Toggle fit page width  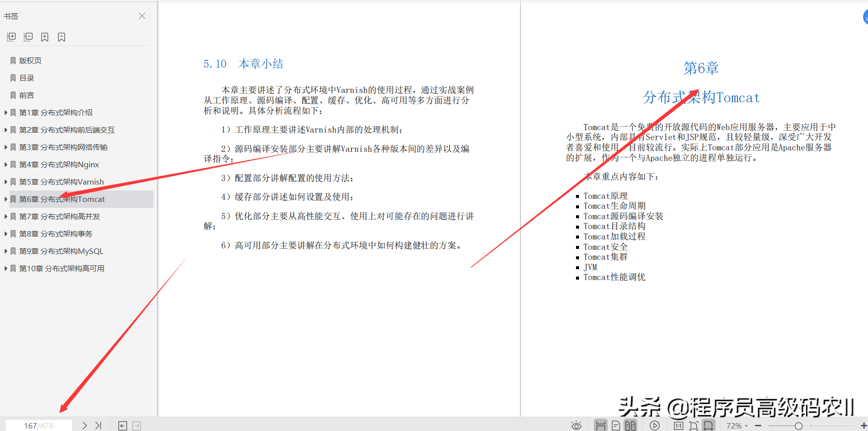pyautogui.click(x=709, y=426)
